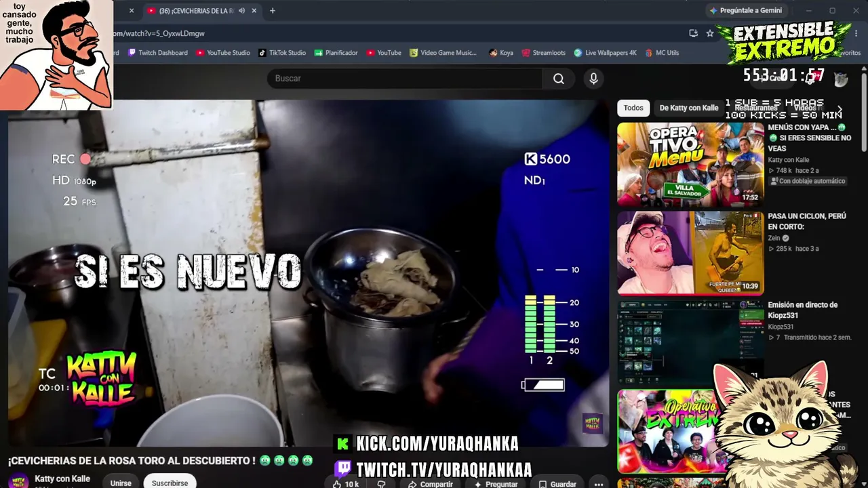The height and width of the screenshot is (488, 868).
Task: Open the MENÚS CON YAPA video title
Action: 810,138
